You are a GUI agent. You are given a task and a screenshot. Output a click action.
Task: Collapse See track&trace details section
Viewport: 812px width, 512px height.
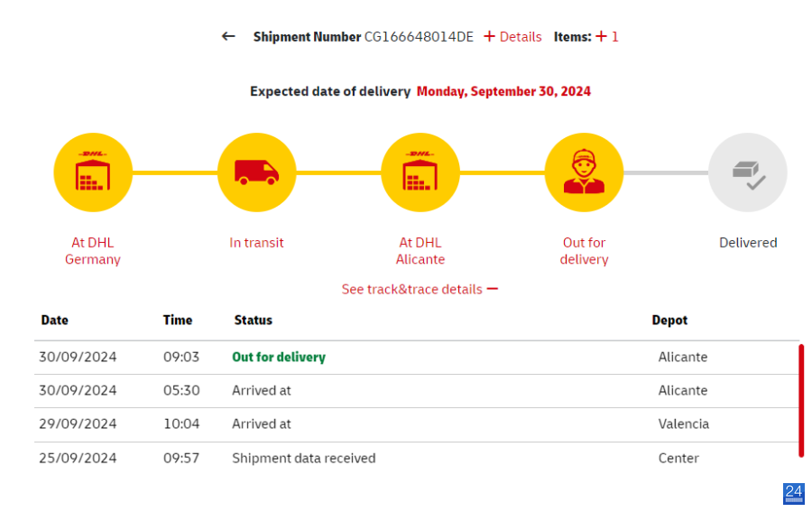tap(420, 289)
